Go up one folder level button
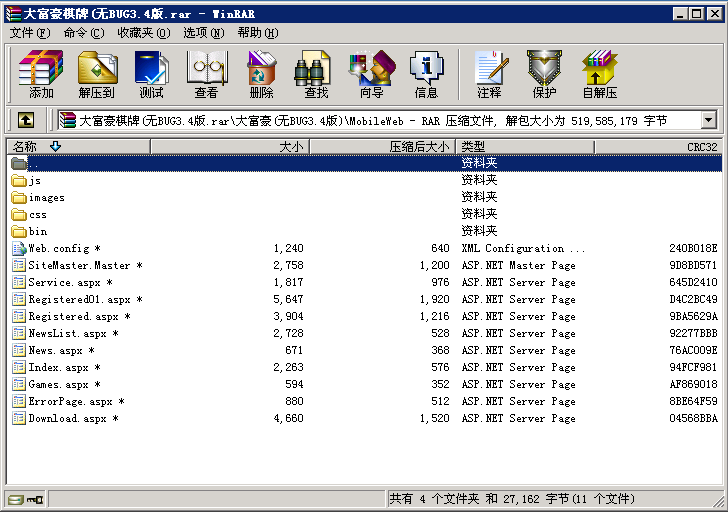The image size is (728, 512). [26, 120]
